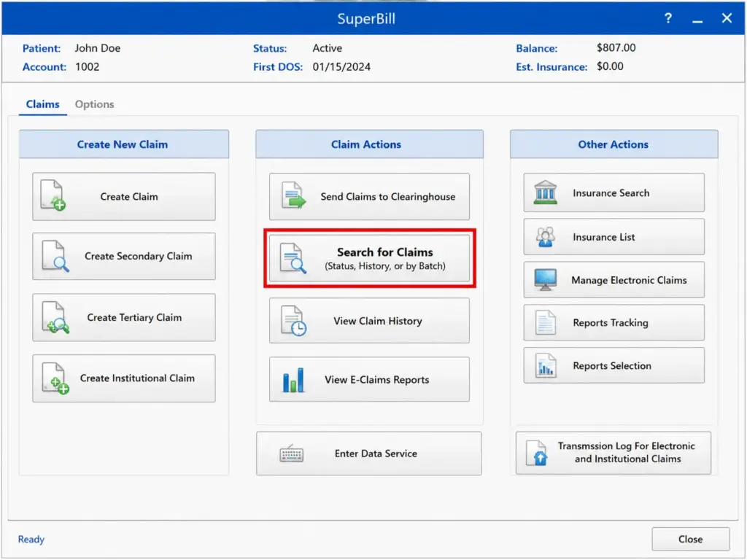Click the Est. Insurance: label

click(x=551, y=66)
